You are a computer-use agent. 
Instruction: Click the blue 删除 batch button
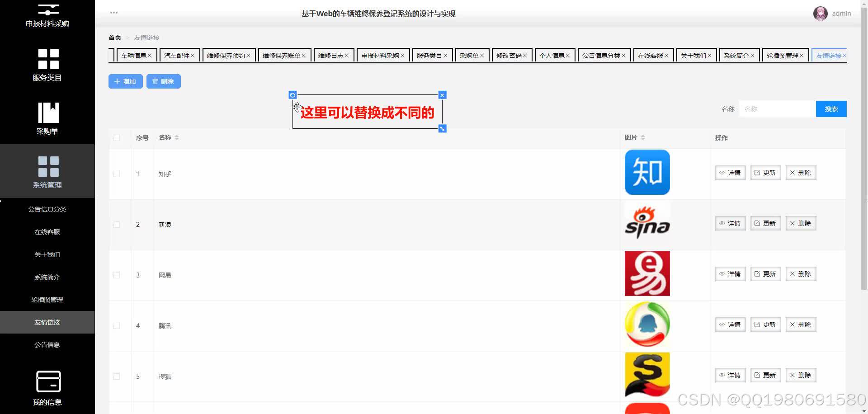click(x=164, y=81)
